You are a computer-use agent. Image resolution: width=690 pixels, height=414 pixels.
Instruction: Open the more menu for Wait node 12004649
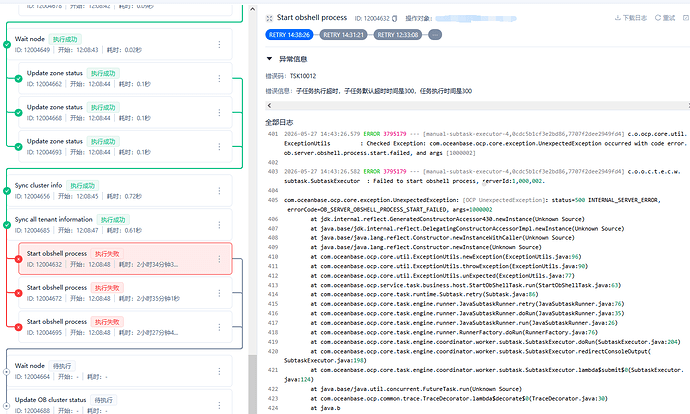click(219, 44)
